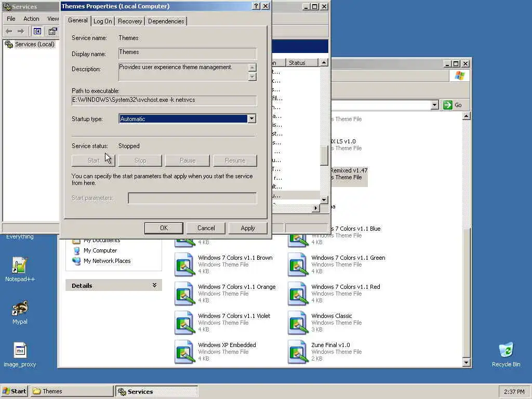
Task: Click the Explorer window scroll down arrow
Action: [467, 363]
